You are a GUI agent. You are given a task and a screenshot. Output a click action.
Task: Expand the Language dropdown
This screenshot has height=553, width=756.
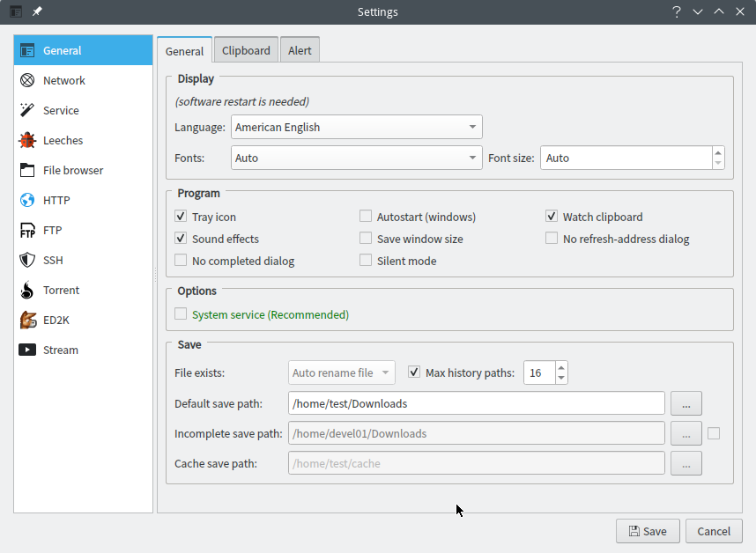tap(356, 127)
